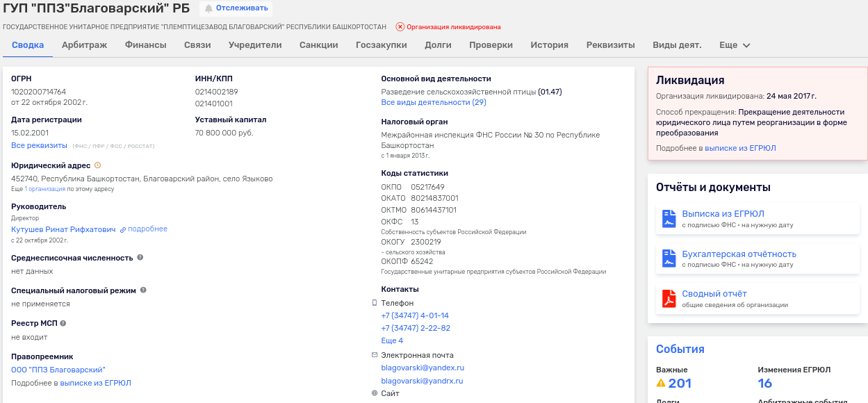Click the События heading
This screenshot has height=403, width=868.
(x=680, y=349)
